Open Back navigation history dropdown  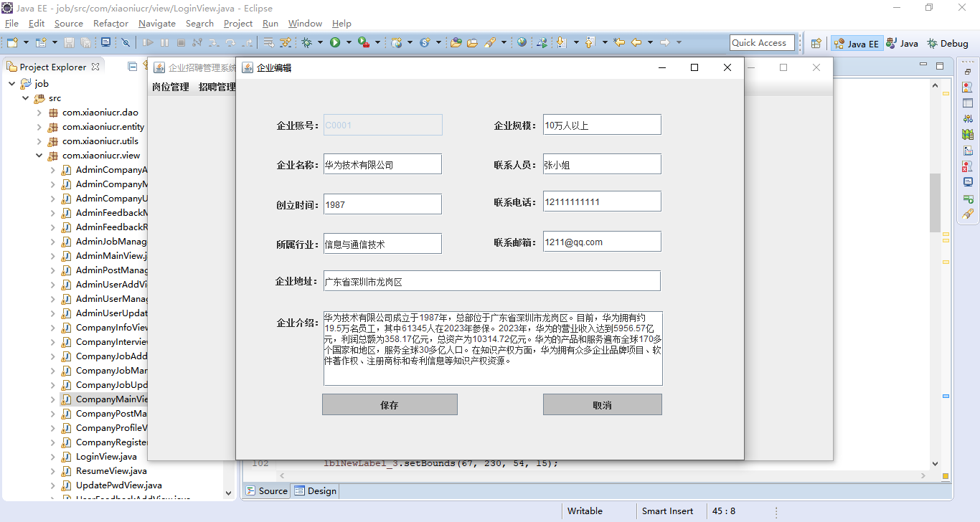650,42
